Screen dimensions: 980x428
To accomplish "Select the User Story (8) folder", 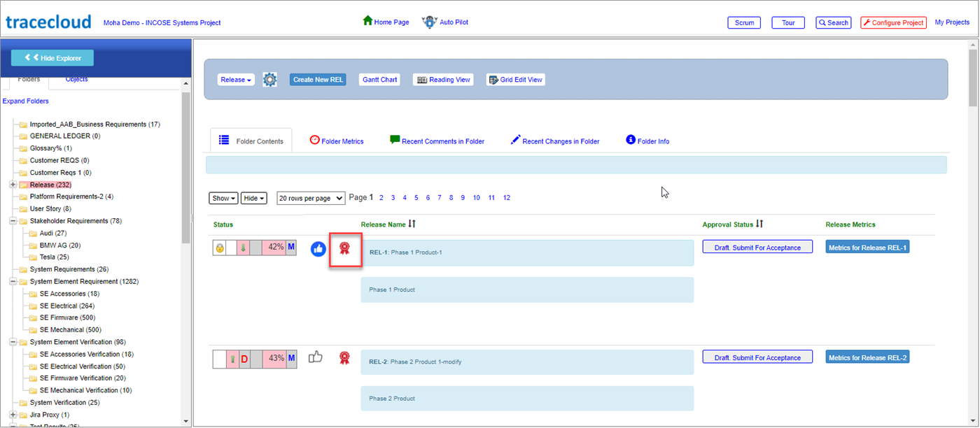I will pos(50,209).
